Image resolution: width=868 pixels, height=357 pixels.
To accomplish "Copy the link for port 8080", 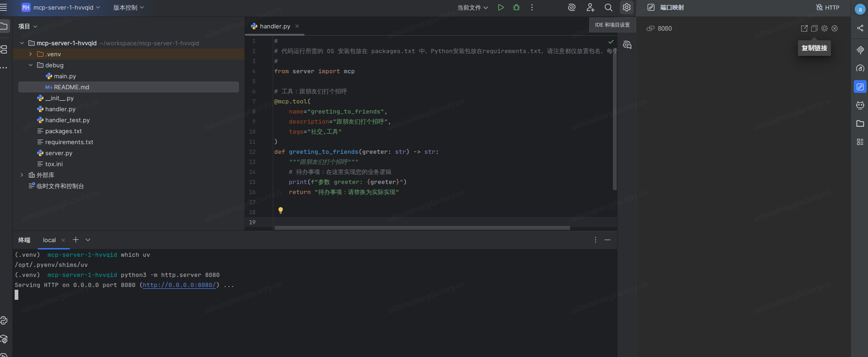I will point(814,28).
